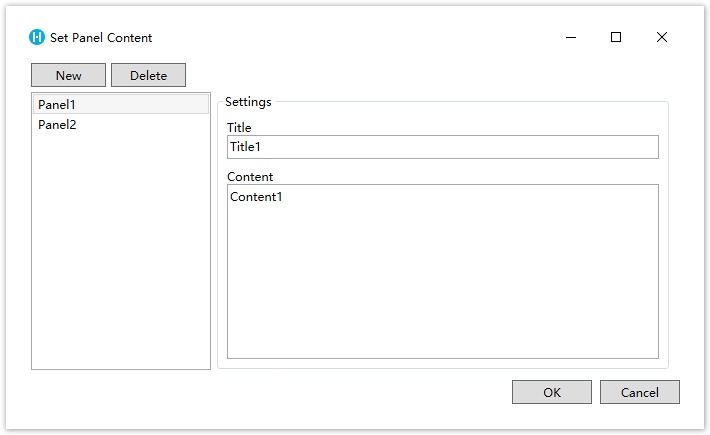710x435 pixels.
Task: Click the Content label above the text box
Action: pos(250,177)
